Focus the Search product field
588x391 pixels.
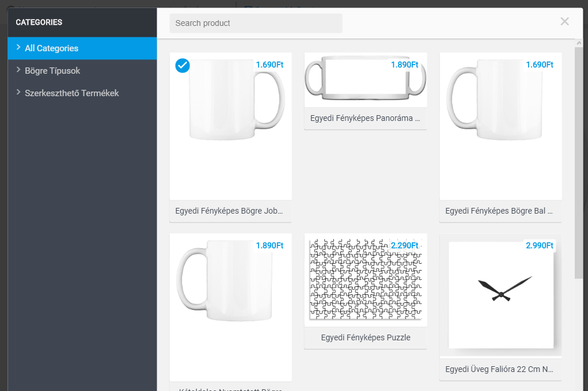click(x=256, y=23)
